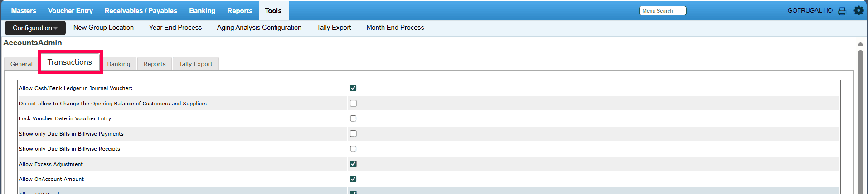Toggle Allow Cash/Bank Ledger in Journal Voucher

pos(353,88)
